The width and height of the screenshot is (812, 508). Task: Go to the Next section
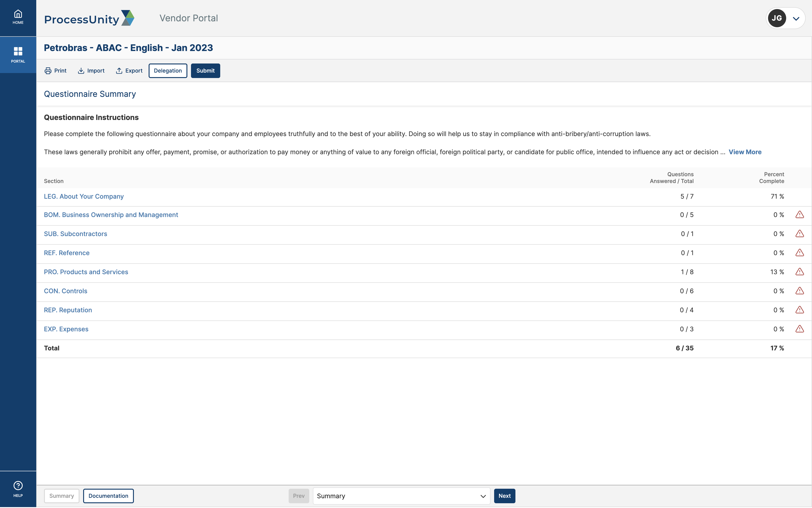click(x=504, y=496)
